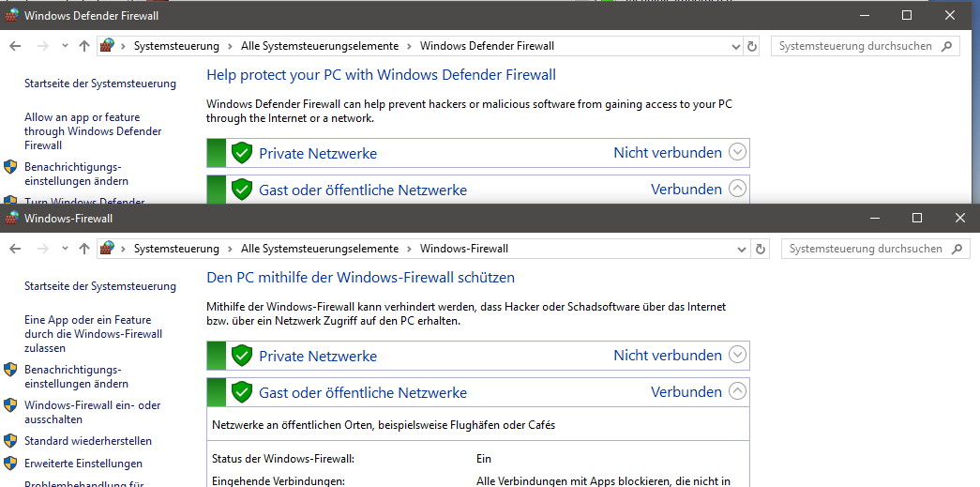Click green shield of Gast oder öffentliche Netzwerke in Defender window
980x487 pixels.
pos(241,189)
